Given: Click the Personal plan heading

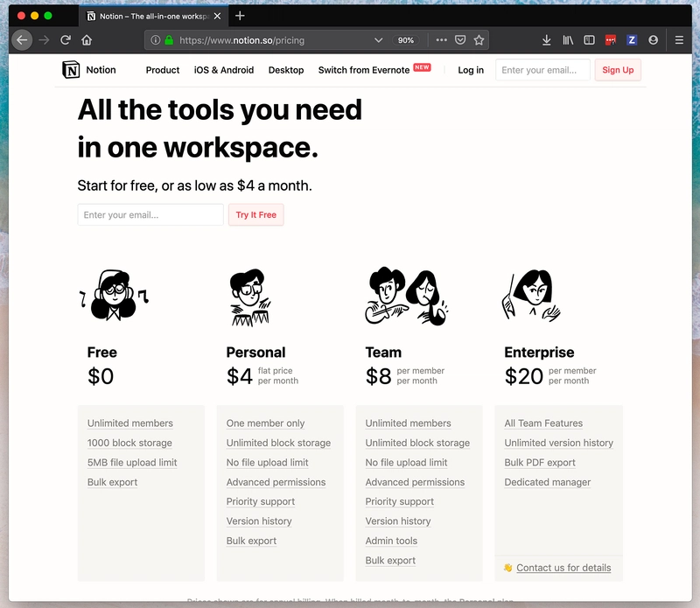Looking at the screenshot, I should point(255,353).
